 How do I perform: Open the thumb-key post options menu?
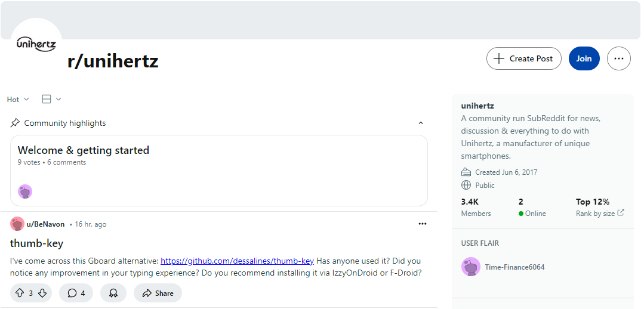[x=423, y=224]
